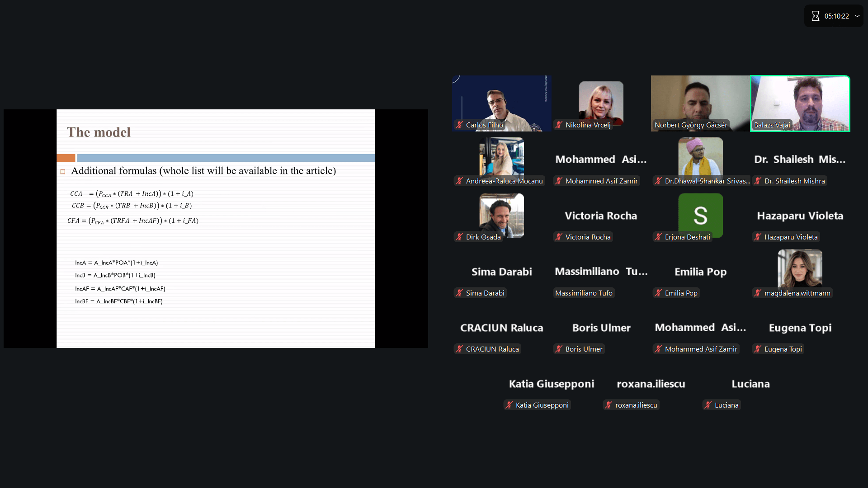Click Luciana's muted microphone icon
This screenshot has height=488, width=868.
tap(708, 405)
